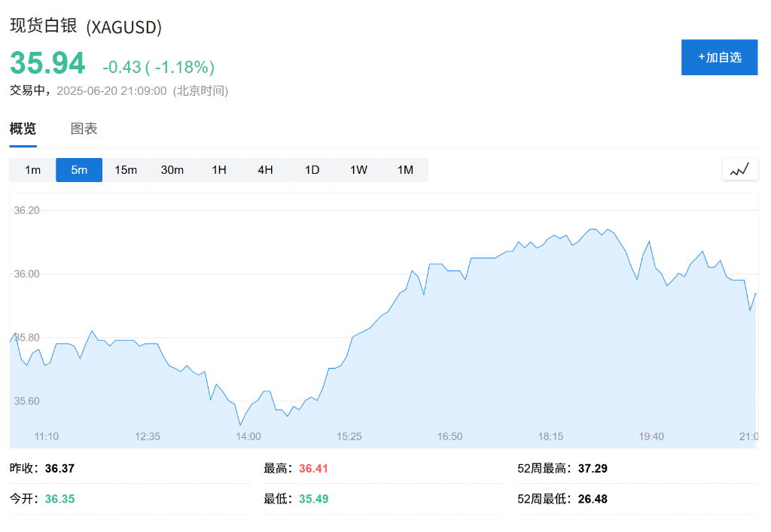Click the 36.00 price gridline label
Screen dimensions: 771x532
coord(26,274)
